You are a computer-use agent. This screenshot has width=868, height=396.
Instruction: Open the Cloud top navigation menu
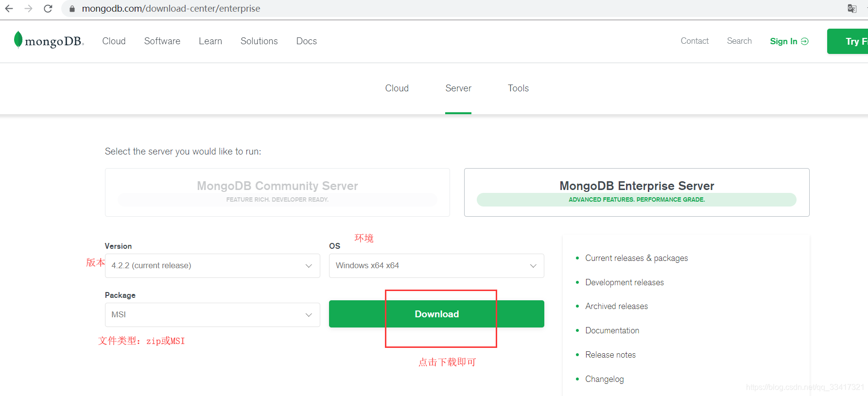[114, 41]
